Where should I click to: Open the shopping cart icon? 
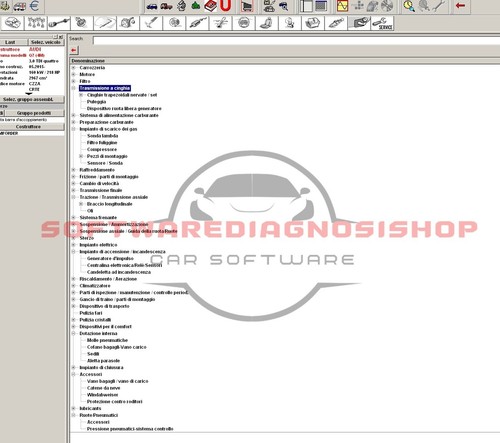click(247, 6)
